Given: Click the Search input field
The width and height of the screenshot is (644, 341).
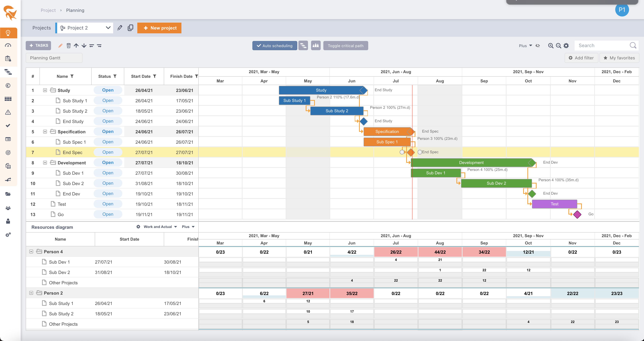Looking at the screenshot, I should [x=603, y=45].
